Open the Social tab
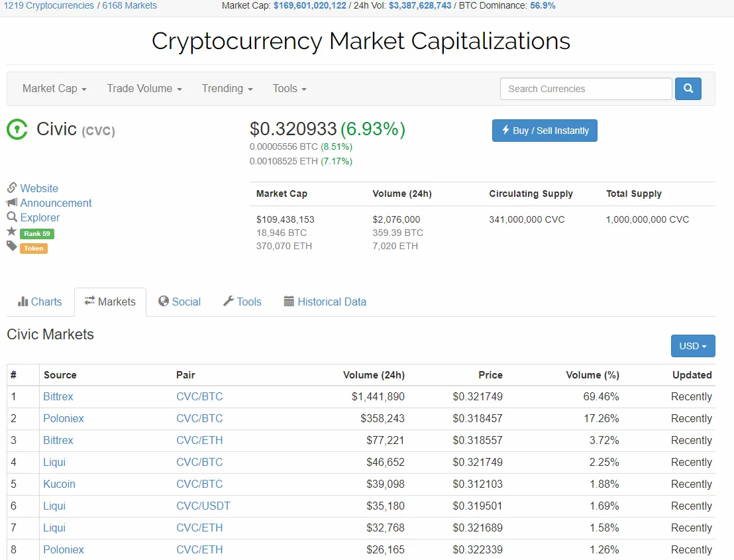734x560 pixels. [180, 302]
